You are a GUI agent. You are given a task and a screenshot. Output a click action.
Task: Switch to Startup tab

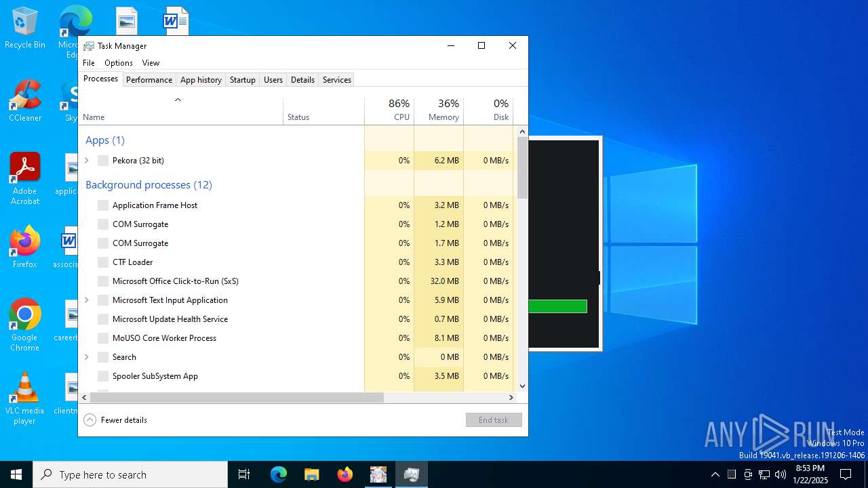click(242, 80)
